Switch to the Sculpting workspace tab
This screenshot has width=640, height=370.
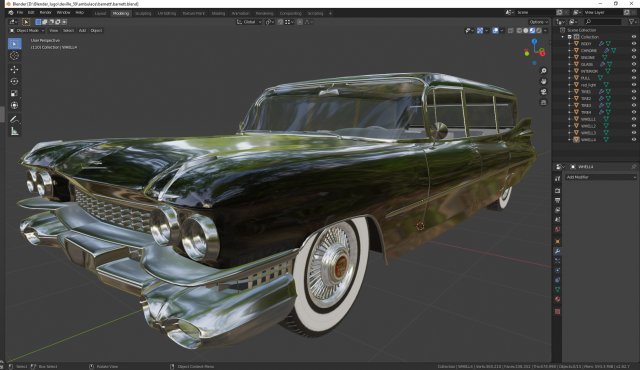pyautogui.click(x=143, y=13)
